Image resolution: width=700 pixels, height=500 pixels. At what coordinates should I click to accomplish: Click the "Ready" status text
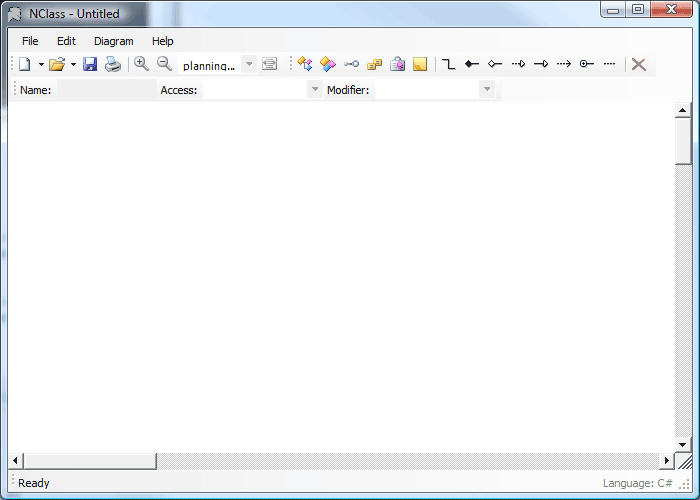34,483
